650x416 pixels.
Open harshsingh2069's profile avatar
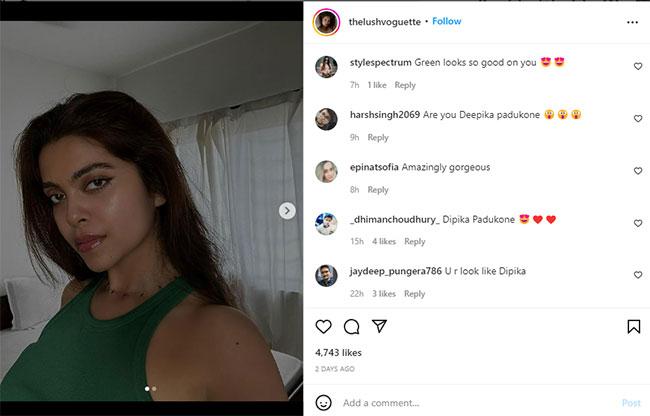(326, 119)
